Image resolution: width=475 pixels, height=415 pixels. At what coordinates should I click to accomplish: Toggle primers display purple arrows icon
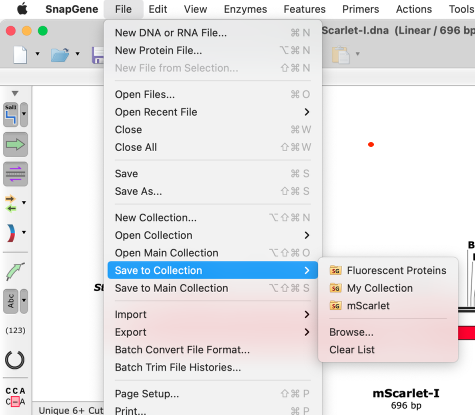15,174
